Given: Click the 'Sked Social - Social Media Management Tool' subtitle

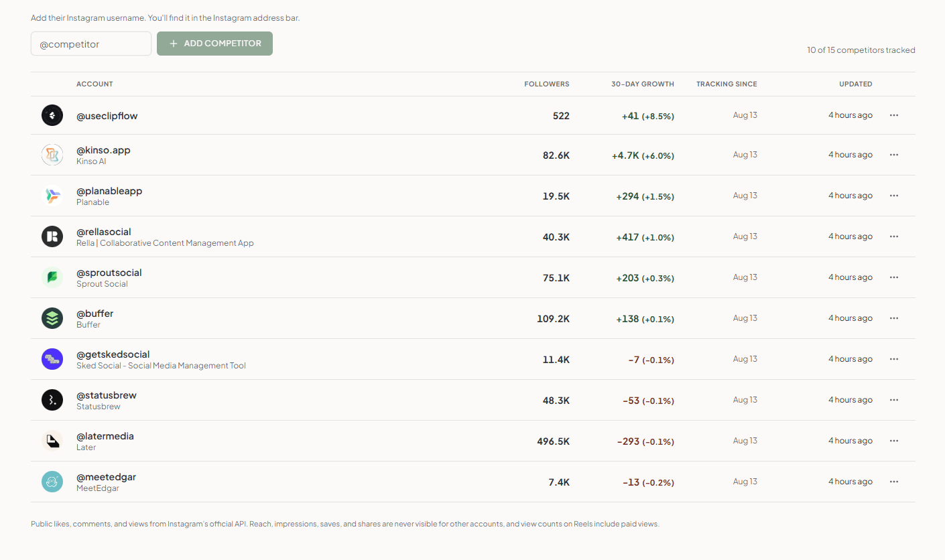Looking at the screenshot, I should point(161,366).
